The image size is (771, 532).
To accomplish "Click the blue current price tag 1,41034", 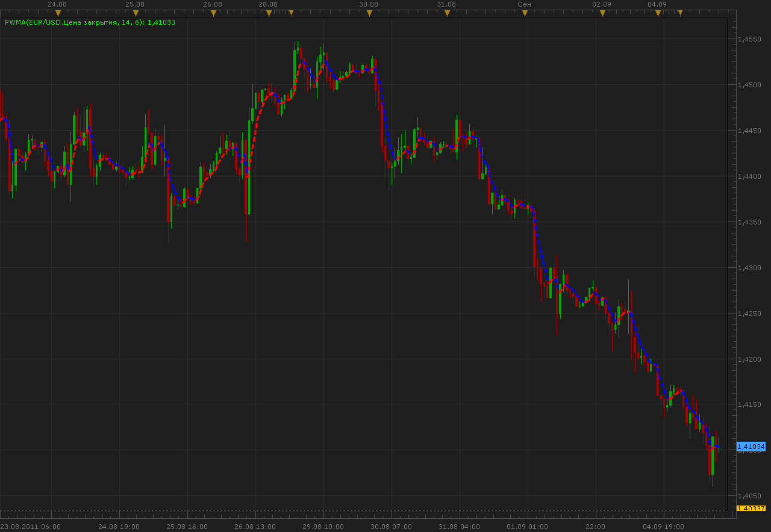I will pos(751,447).
